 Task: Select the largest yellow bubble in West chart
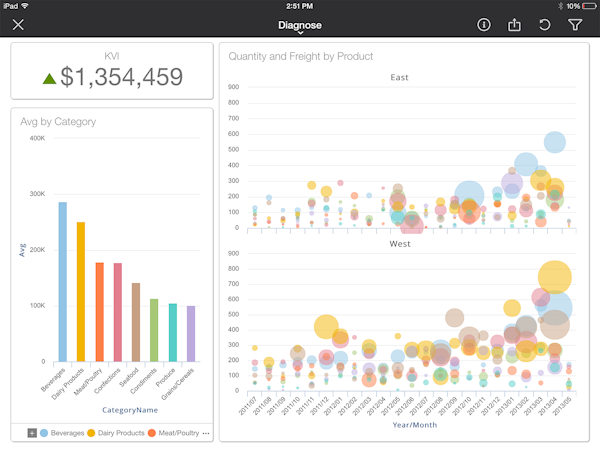(554, 277)
